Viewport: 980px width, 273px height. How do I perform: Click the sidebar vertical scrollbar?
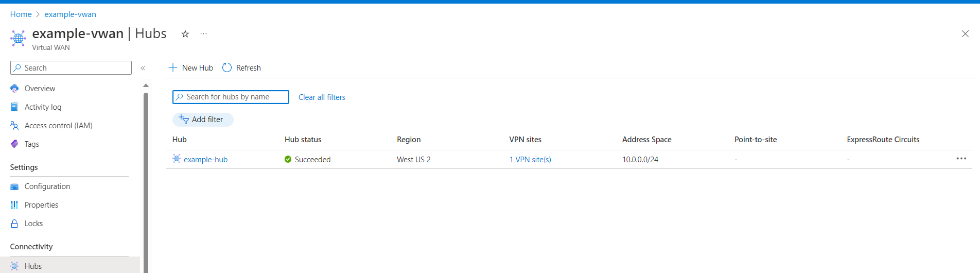click(x=146, y=183)
